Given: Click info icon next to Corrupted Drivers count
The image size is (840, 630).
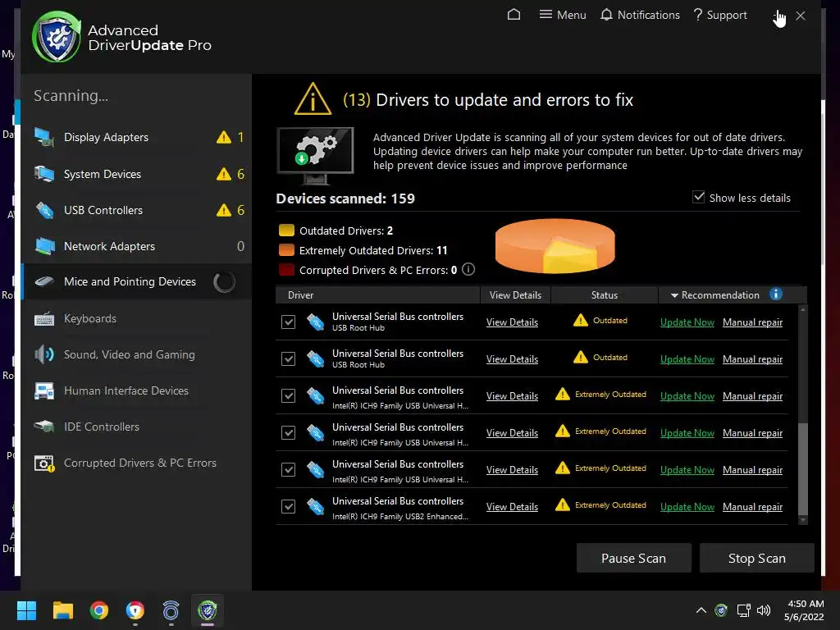Looking at the screenshot, I should click(468, 269).
